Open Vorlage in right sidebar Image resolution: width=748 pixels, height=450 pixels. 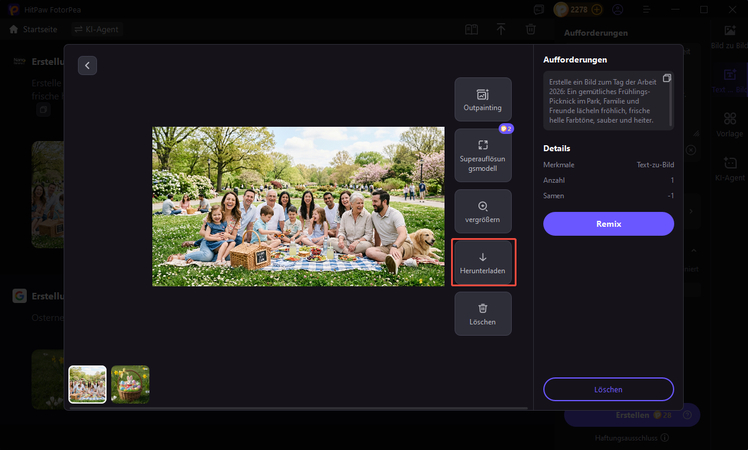point(729,125)
